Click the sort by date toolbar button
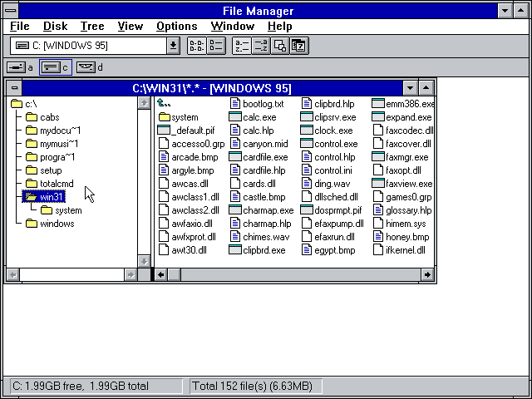The image size is (532, 399). (x=299, y=46)
